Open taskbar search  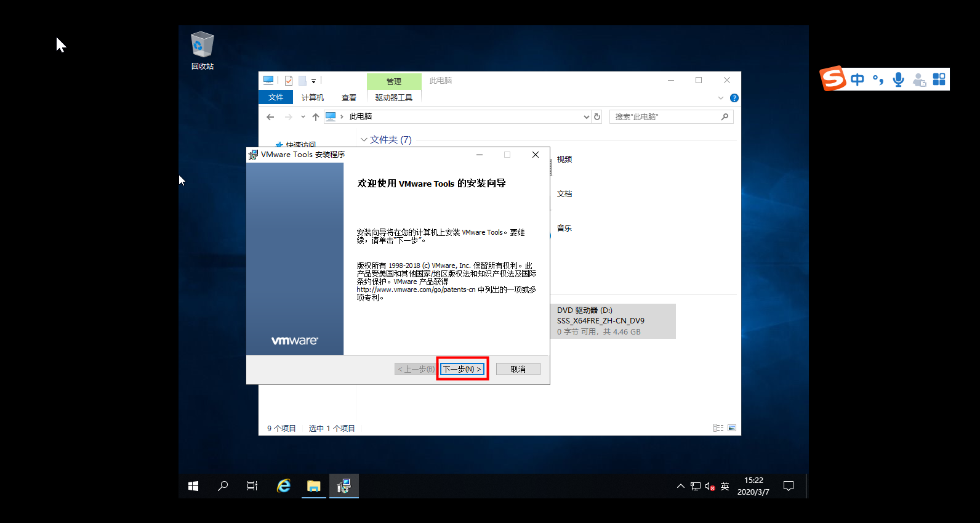[223, 486]
